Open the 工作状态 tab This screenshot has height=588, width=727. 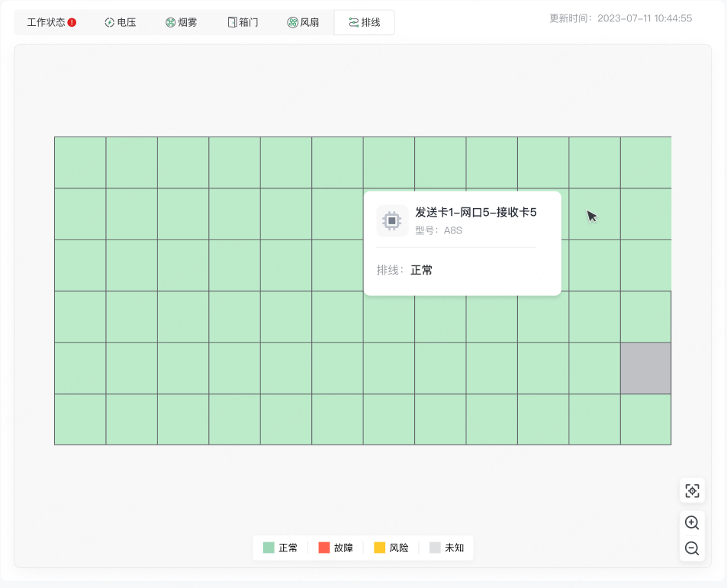click(x=51, y=22)
